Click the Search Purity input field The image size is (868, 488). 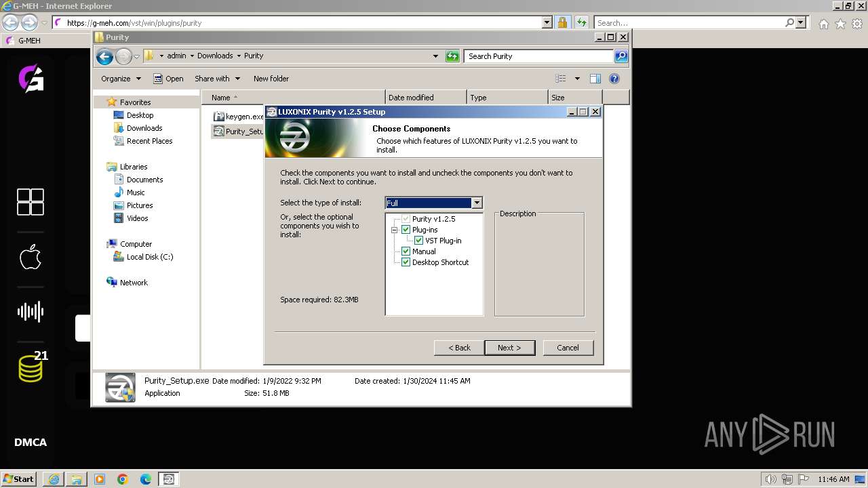(x=539, y=56)
